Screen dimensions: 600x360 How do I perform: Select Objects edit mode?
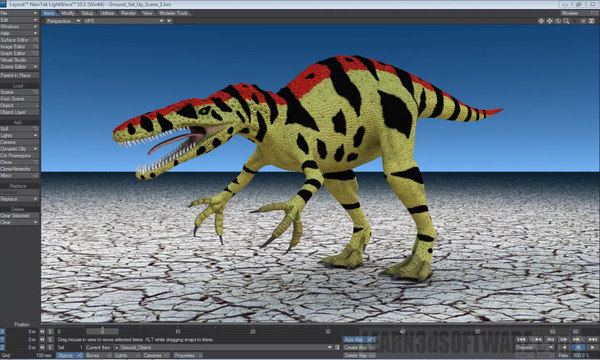click(x=69, y=355)
